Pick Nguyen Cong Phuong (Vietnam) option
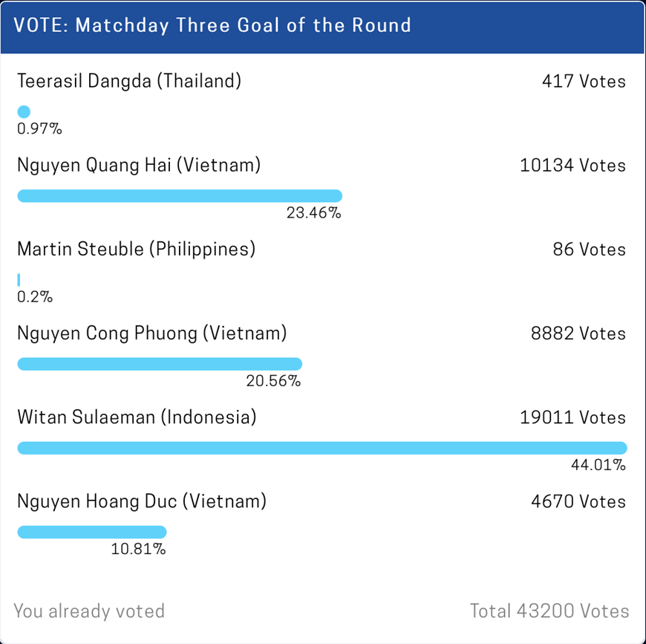 point(151,334)
